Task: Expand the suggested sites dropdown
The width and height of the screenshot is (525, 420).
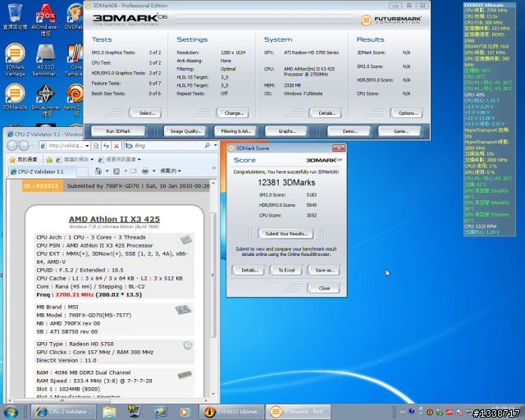Action: pyautogui.click(x=92, y=159)
